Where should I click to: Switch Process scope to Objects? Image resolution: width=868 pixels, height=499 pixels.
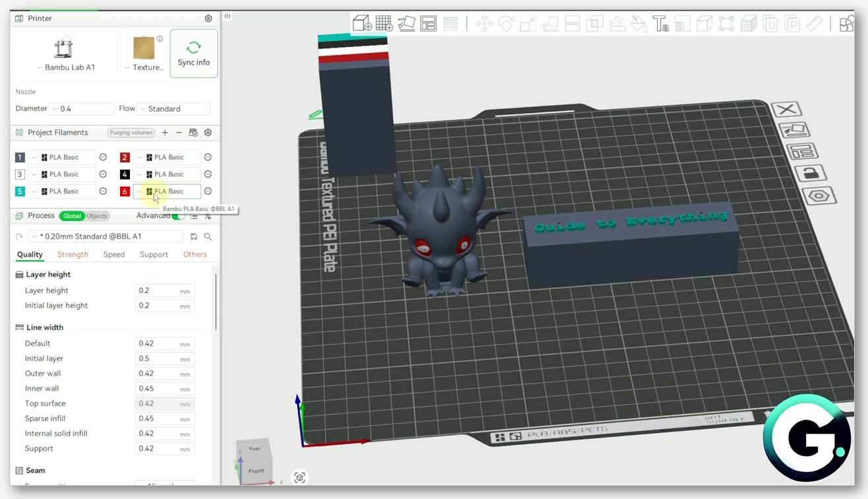point(97,216)
